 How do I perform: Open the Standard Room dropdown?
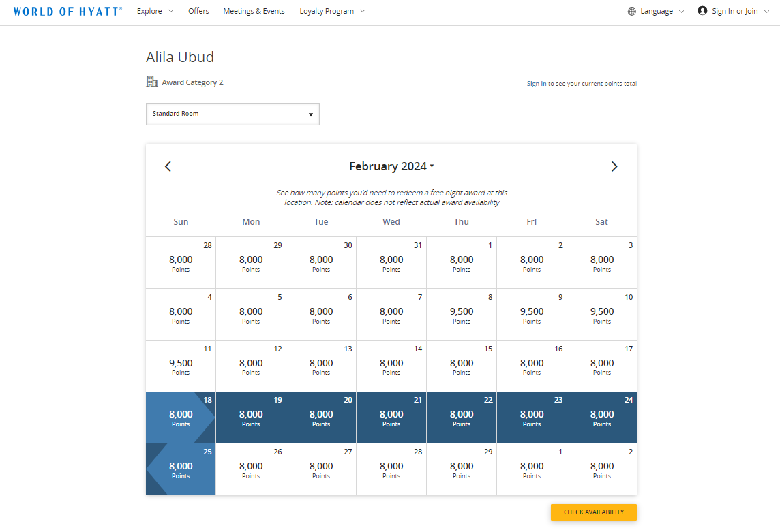(x=232, y=114)
